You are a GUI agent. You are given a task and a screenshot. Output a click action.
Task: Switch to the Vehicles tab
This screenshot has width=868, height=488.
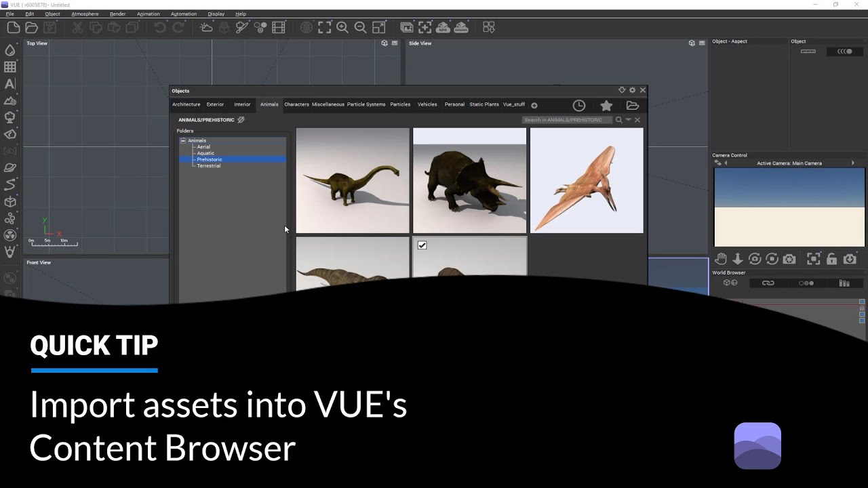427,104
